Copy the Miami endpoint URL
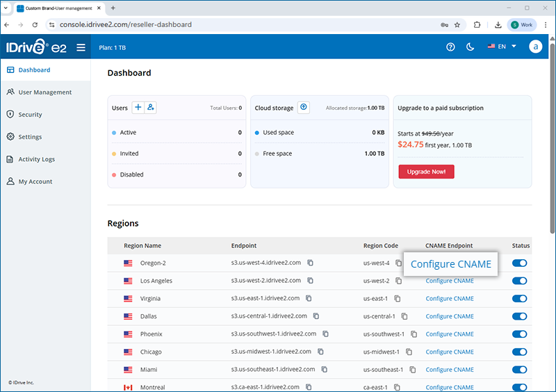 point(325,369)
